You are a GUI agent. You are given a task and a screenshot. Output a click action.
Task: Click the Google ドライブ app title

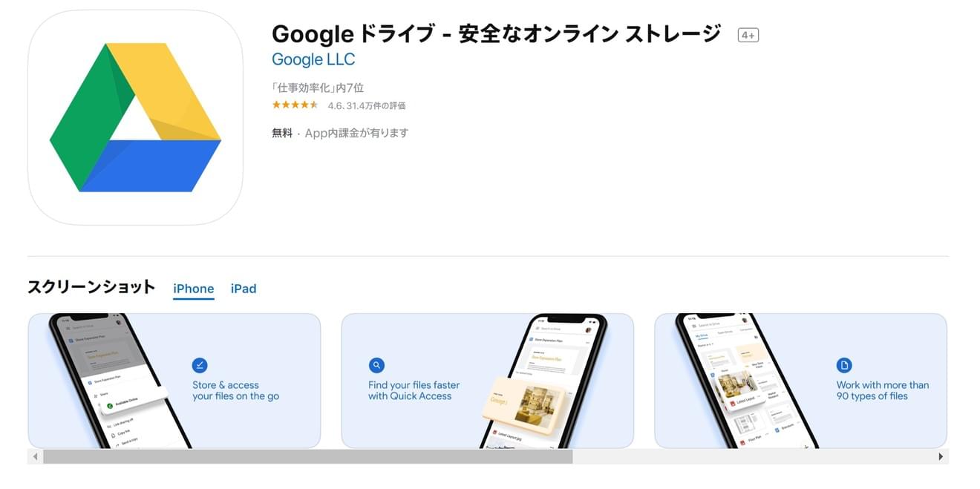point(496,34)
